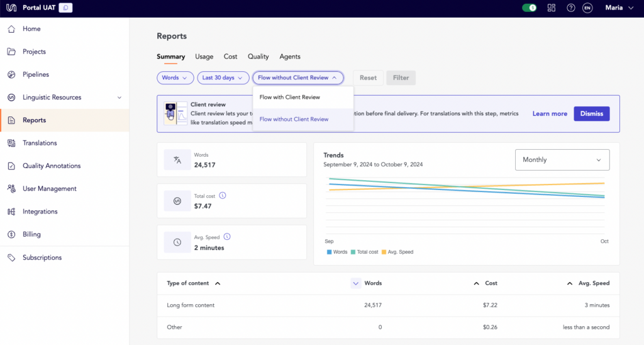Click the yellow Avg. Speed legend swatch
Viewport: 644px width, 345px height.
(x=384, y=252)
